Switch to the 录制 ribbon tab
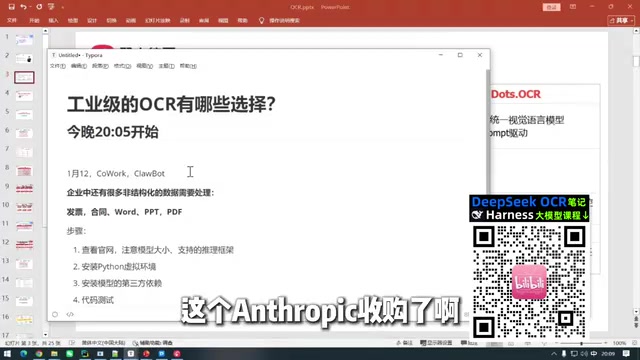 185,20
